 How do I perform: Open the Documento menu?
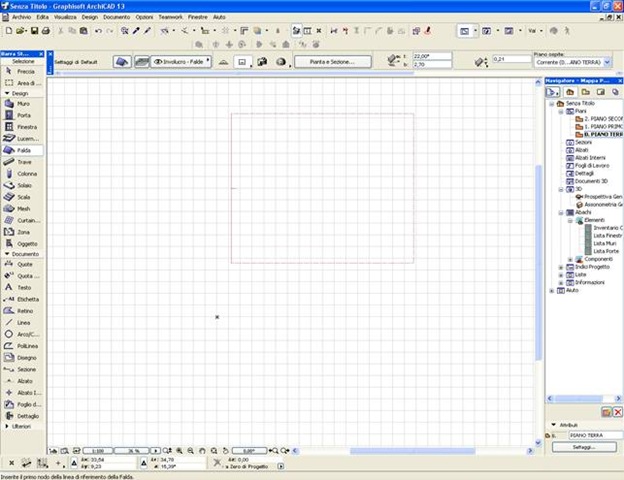pos(117,17)
